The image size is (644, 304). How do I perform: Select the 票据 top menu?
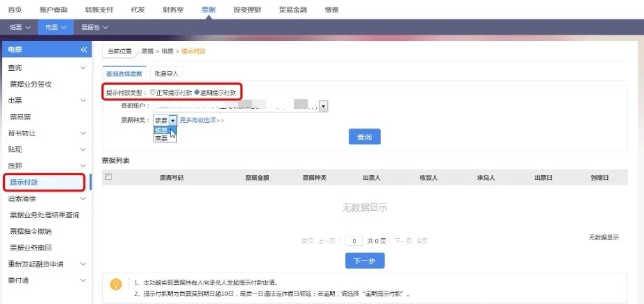208,10
